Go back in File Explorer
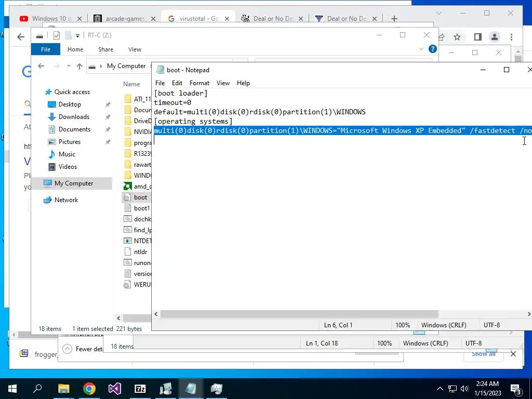The height and width of the screenshot is (399, 532). tap(41, 66)
